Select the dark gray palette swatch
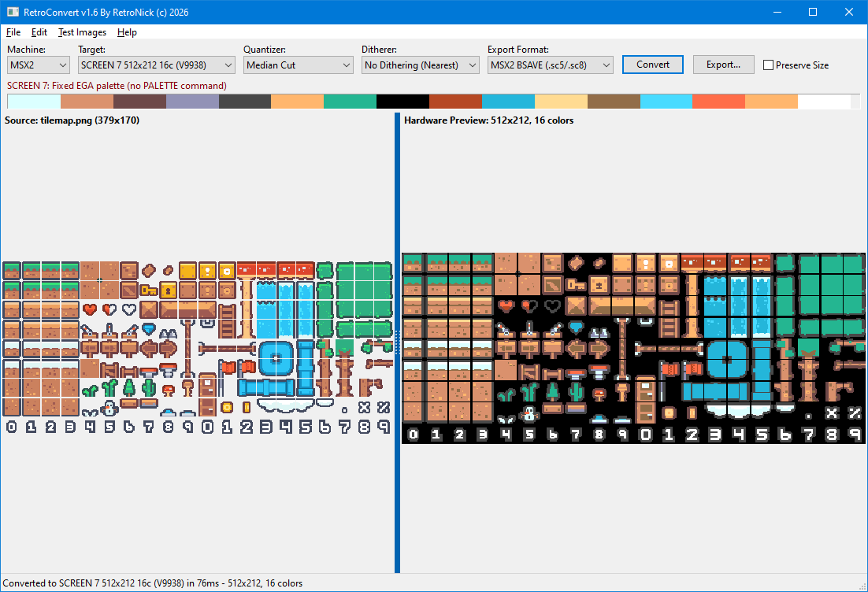Screen dimensions: 868x592 [x=245, y=102]
